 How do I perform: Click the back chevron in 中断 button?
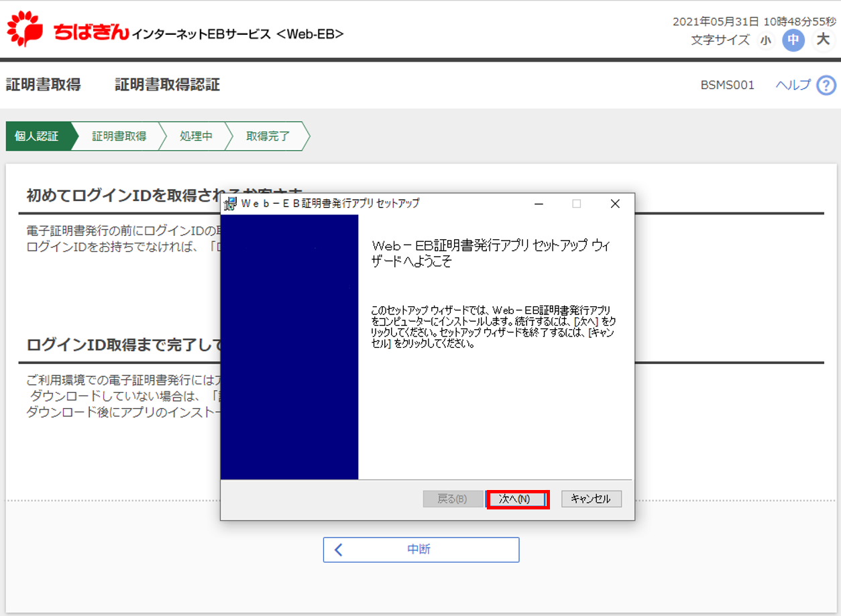[x=339, y=550]
